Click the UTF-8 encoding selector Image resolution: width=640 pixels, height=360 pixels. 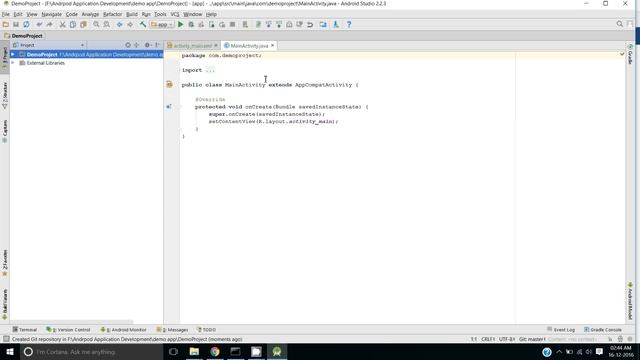coord(507,339)
